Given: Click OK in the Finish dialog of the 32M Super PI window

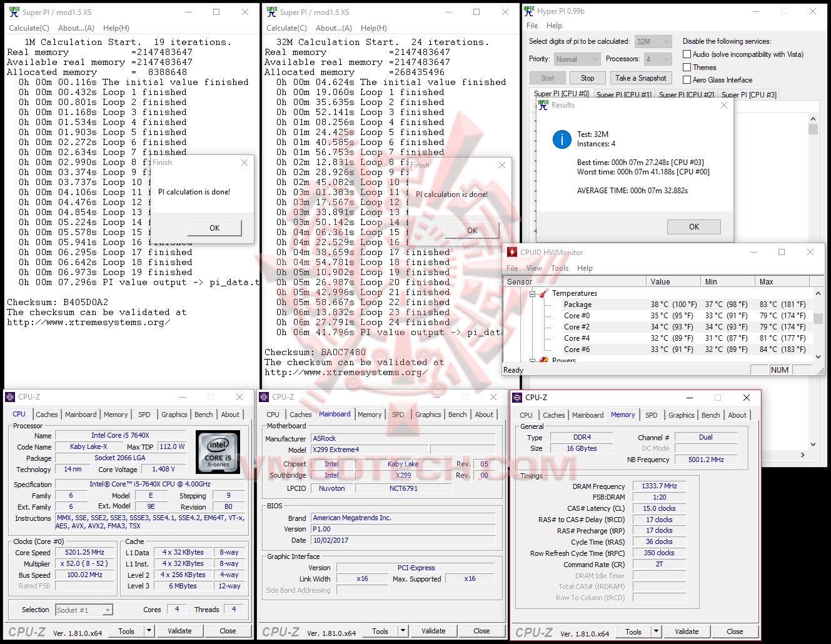Looking at the screenshot, I should [x=472, y=230].
